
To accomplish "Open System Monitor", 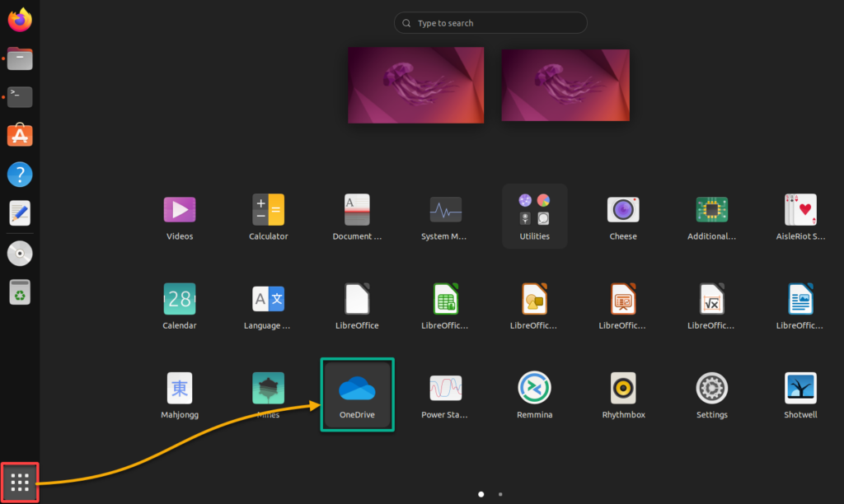I will (446, 209).
